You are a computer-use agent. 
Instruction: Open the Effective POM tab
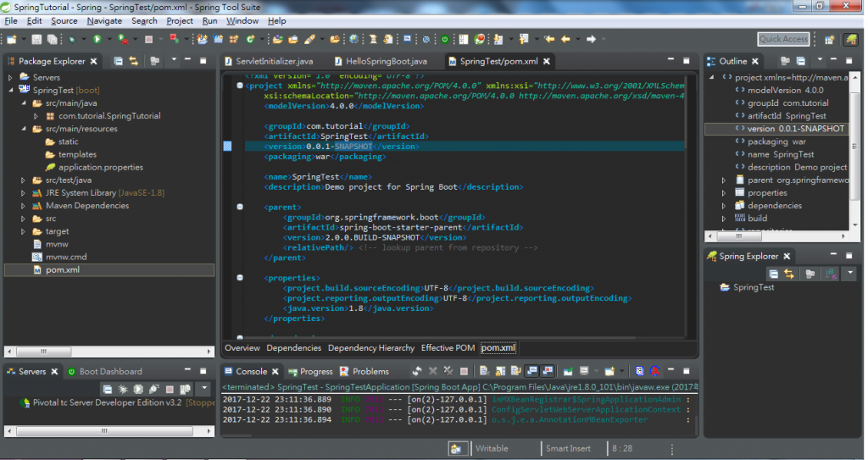click(448, 348)
